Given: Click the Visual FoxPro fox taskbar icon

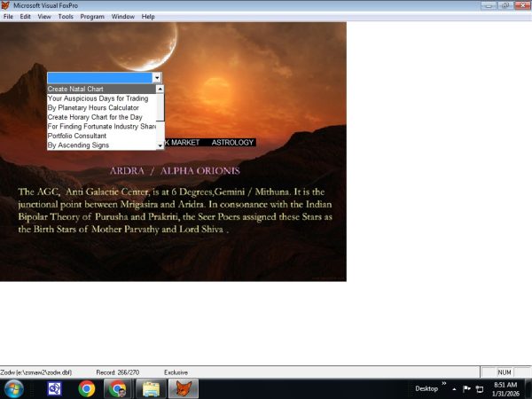Looking at the screenshot, I should (184, 388).
